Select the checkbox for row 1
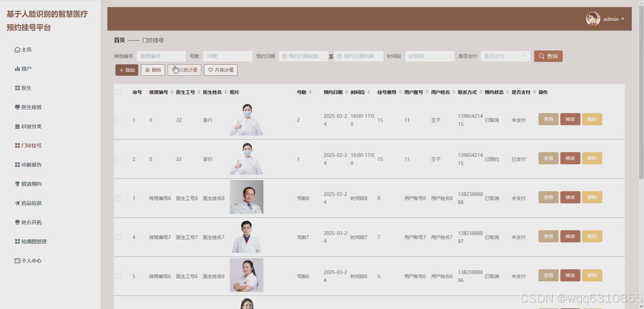 pos(118,120)
